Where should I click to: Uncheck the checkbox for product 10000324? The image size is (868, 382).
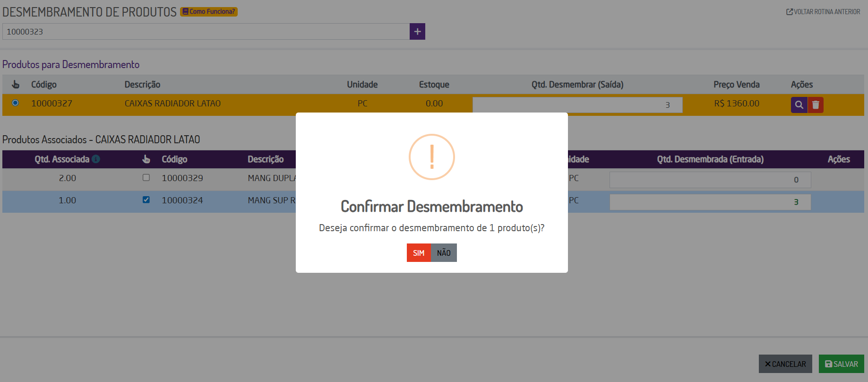[x=146, y=200]
